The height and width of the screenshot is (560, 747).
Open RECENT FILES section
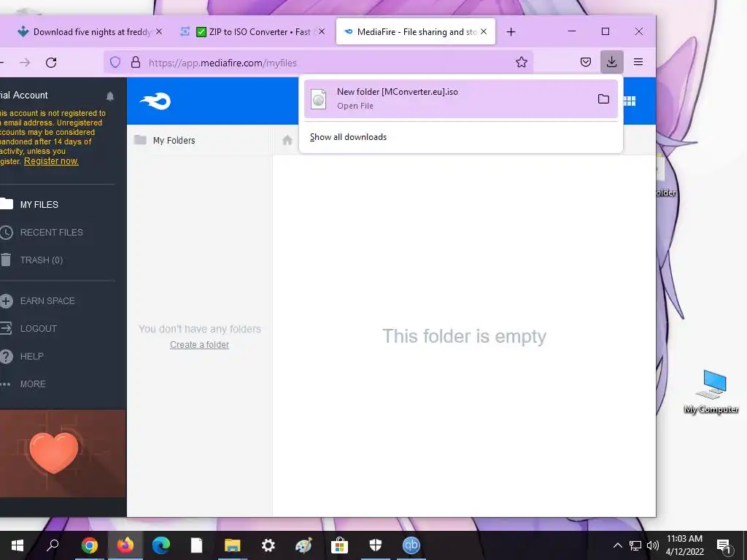tap(52, 233)
